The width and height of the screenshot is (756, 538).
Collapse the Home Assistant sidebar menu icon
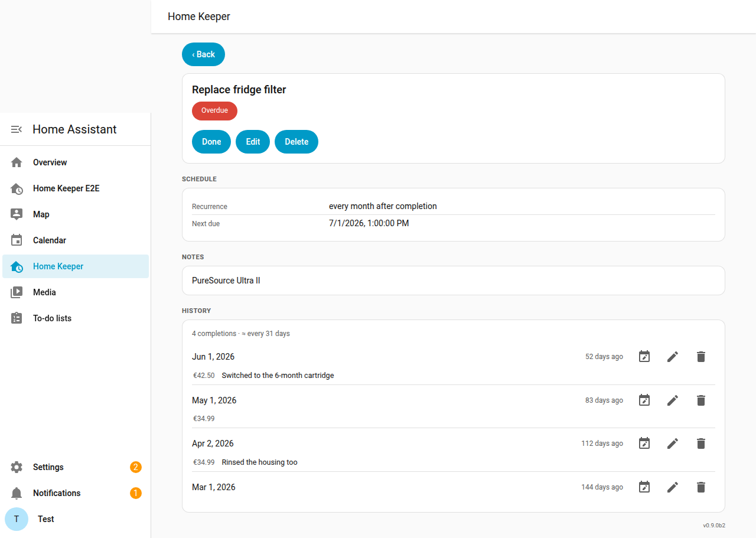click(17, 129)
